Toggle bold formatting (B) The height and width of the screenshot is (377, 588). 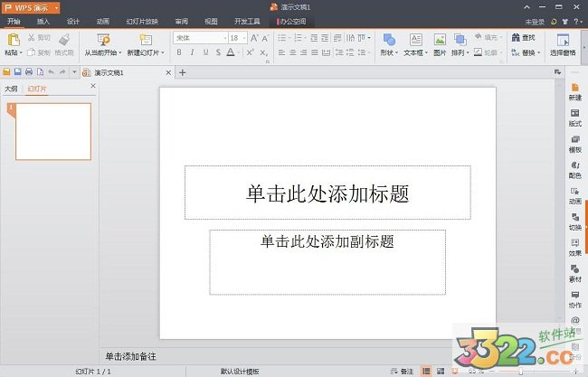[x=179, y=52]
